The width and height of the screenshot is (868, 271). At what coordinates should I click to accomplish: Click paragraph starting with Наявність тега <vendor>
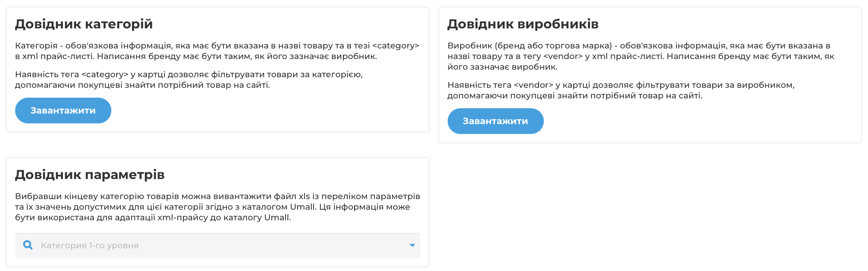pos(621,90)
